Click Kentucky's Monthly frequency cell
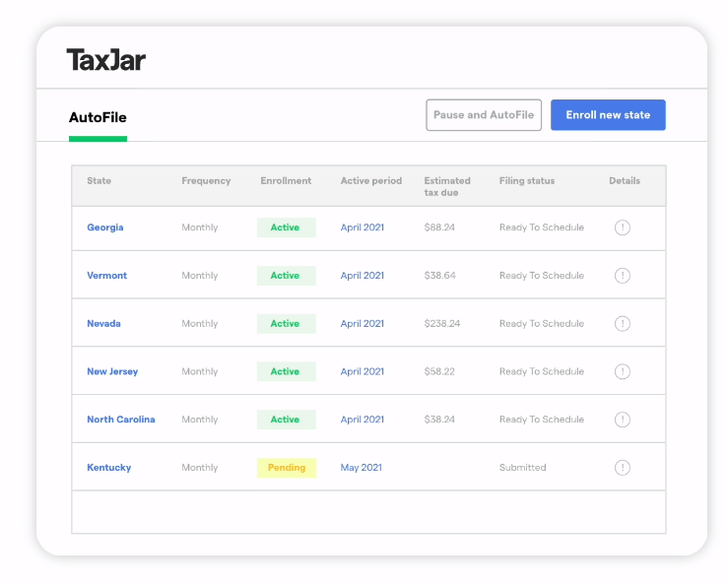 coord(200,468)
